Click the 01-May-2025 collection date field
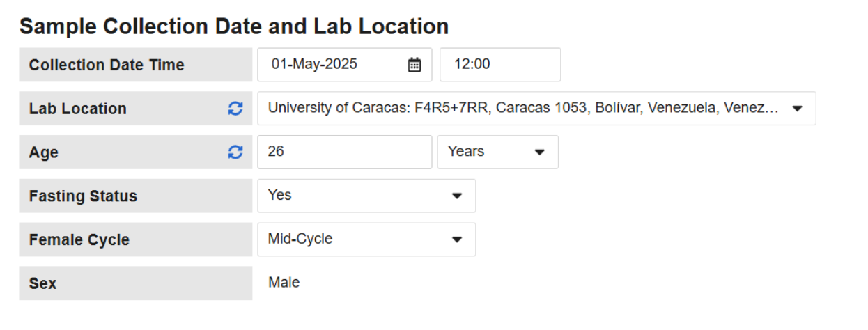 (x=334, y=65)
